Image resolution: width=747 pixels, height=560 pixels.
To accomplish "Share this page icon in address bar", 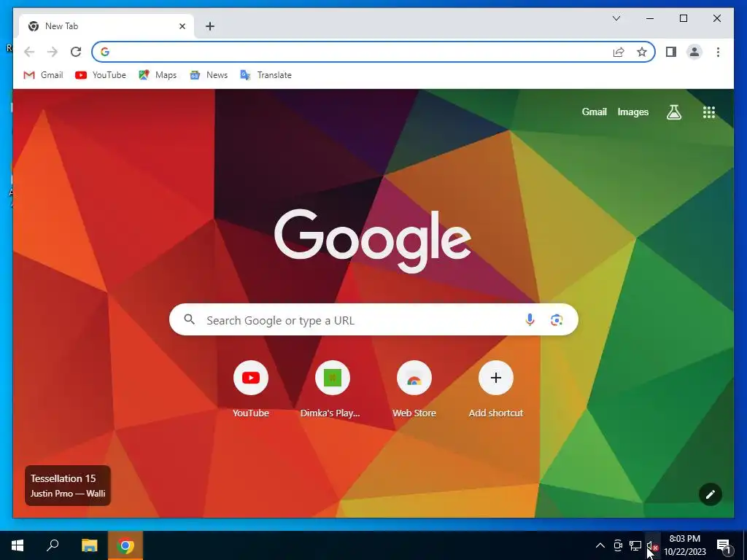I will pyautogui.click(x=619, y=52).
